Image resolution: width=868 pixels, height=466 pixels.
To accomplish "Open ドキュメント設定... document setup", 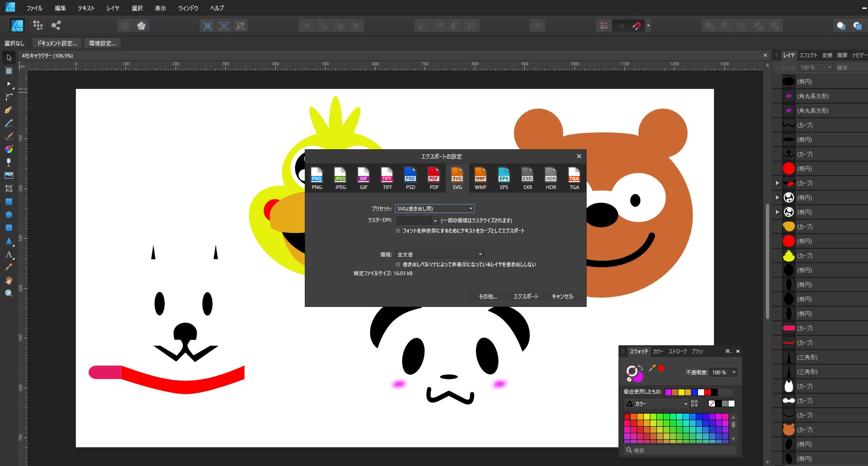I will click(57, 43).
